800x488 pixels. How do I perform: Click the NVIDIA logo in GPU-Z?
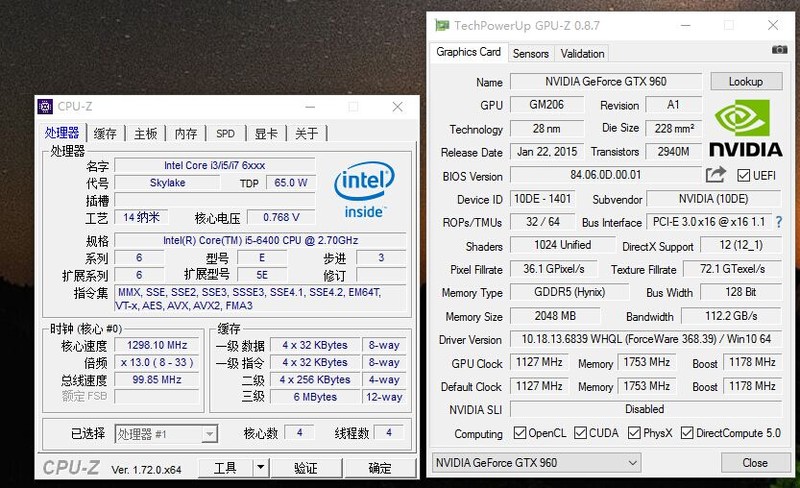click(x=745, y=128)
